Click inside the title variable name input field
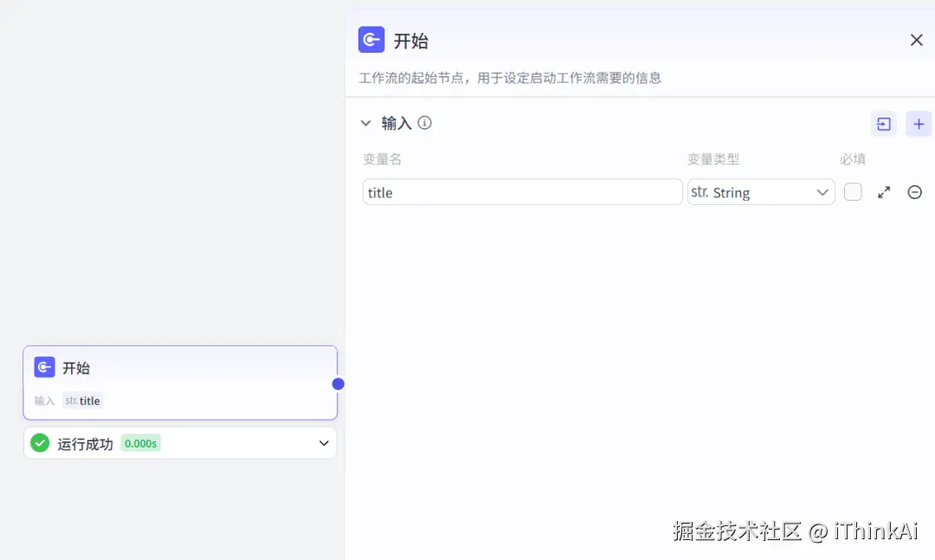Viewport: 935px width, 560px height. coord(519,192)
